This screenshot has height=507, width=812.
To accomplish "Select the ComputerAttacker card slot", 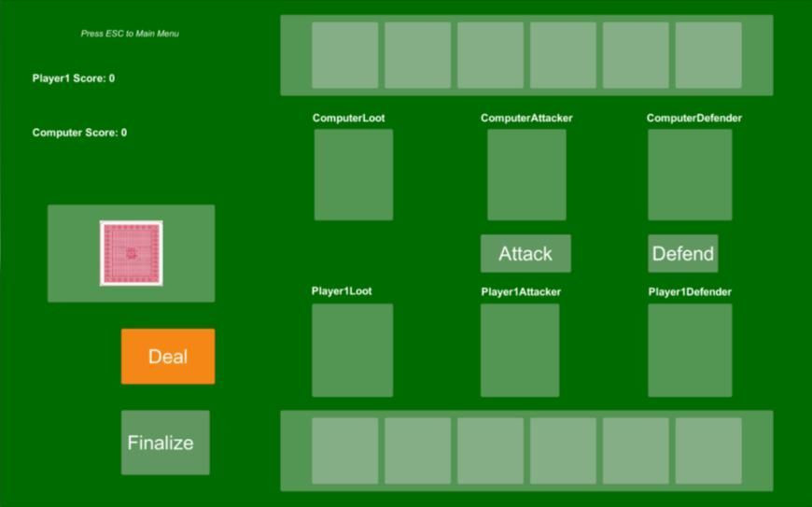I will (x=526, y=175).
